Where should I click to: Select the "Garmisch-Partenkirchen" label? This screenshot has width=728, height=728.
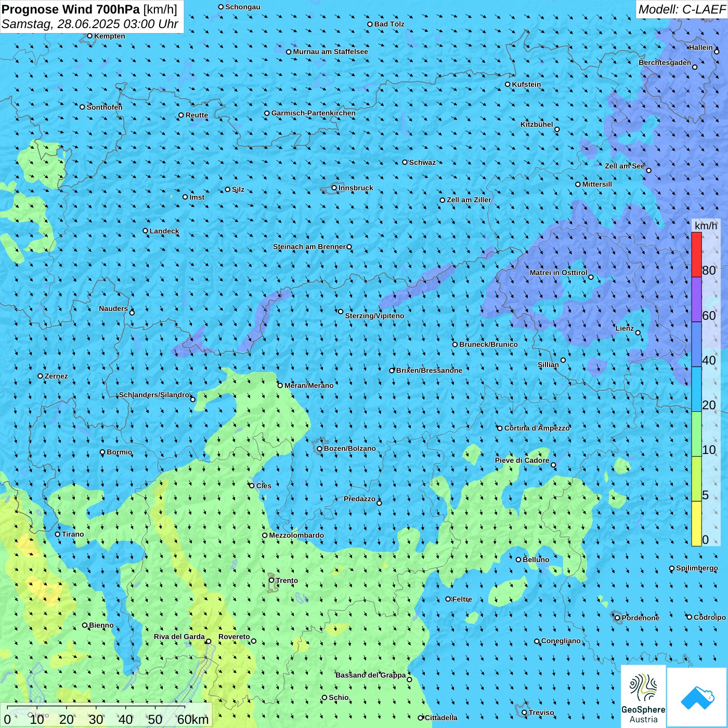click(x=314, y=113)
